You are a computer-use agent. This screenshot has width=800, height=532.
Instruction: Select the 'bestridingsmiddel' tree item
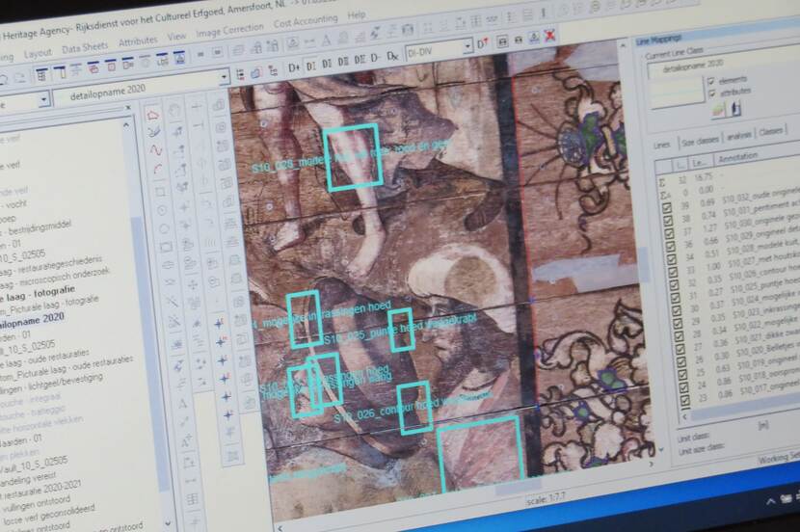click(39, 228)
